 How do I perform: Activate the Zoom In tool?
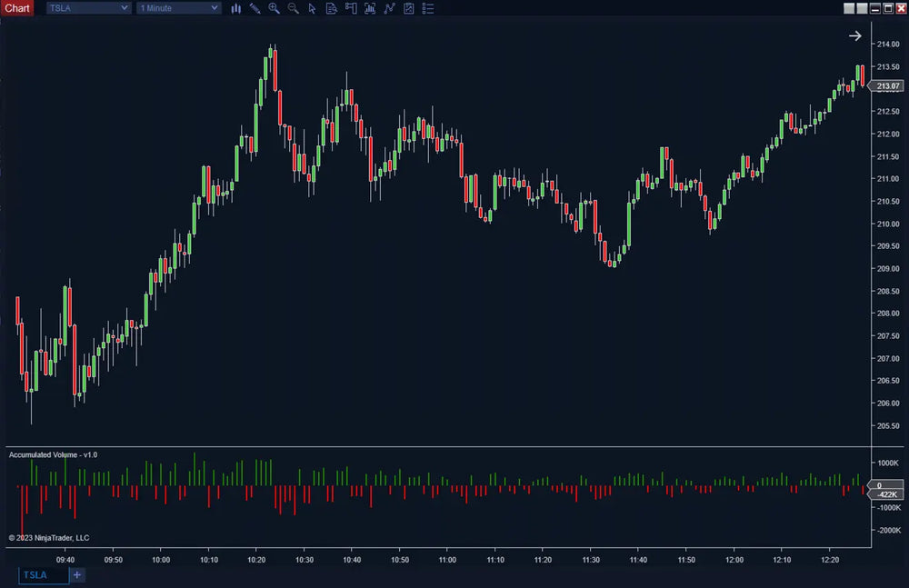(274, 8)
